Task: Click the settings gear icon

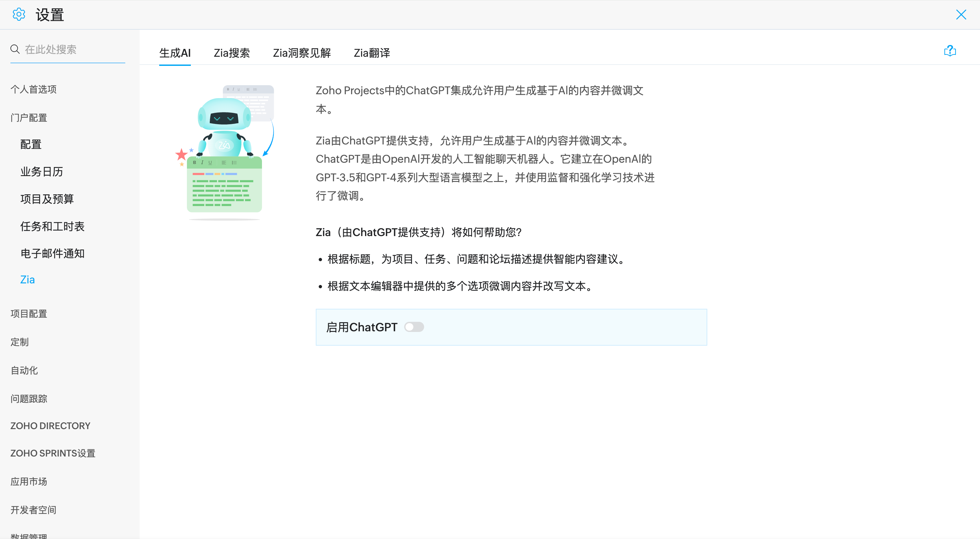Action: (19, 14)
